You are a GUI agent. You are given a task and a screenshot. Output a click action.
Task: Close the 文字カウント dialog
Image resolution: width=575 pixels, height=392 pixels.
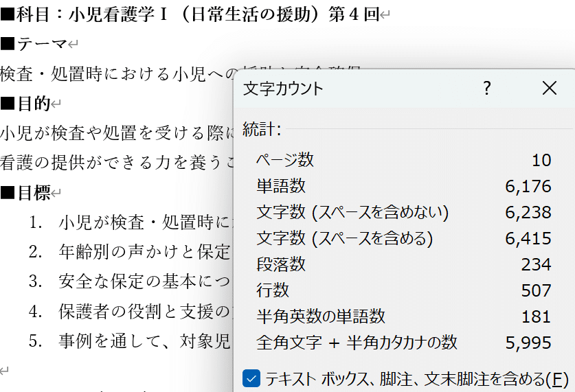(x=549, y=88)
